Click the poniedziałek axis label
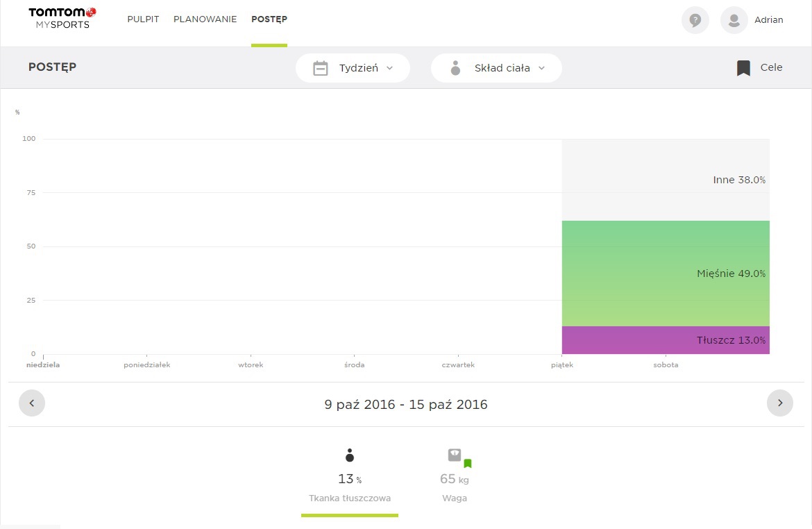 pos(146,364)
